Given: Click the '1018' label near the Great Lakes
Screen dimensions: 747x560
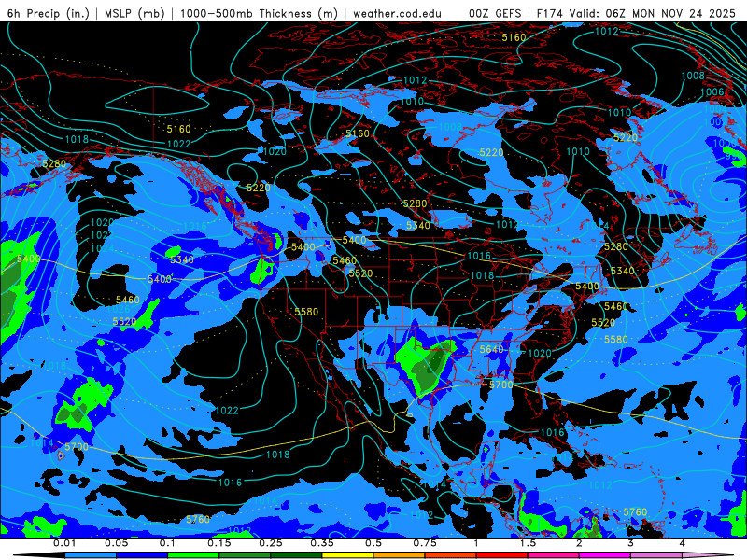Looking at the screenshot, I should coord(482,275).
